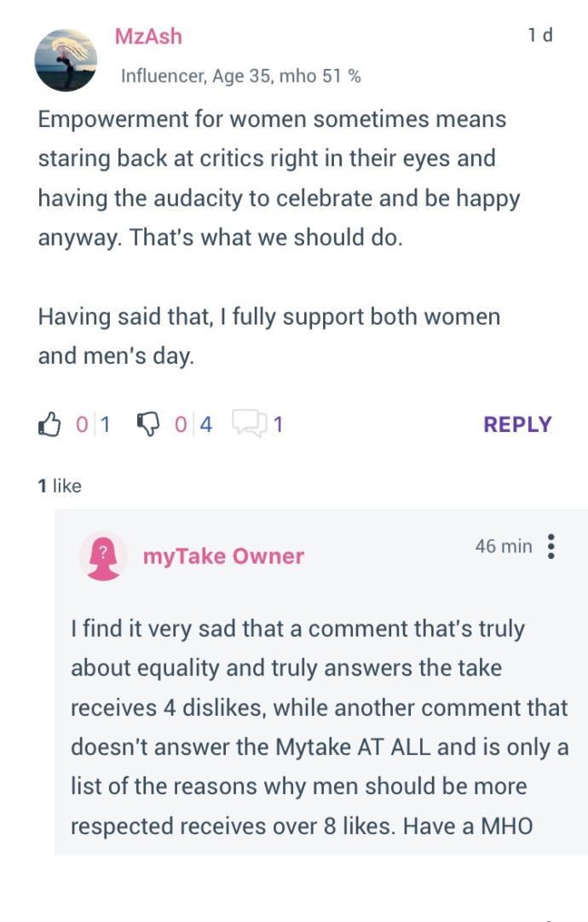Click the myTake Owner anonymous avatar
Screen dimensions: 588x922
point(105,556)
